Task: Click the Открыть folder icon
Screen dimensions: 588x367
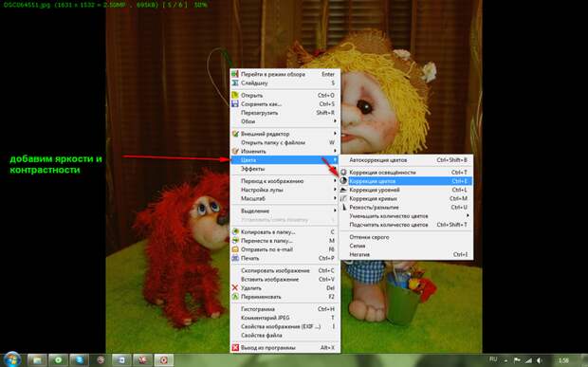Action: pos(235,95)
